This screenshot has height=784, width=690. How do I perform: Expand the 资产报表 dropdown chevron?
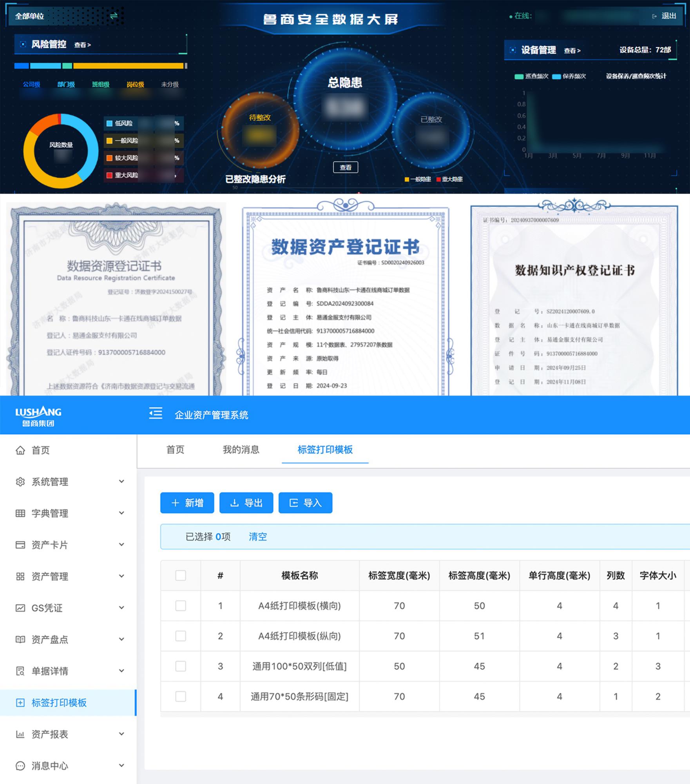(x=121, y=734)
